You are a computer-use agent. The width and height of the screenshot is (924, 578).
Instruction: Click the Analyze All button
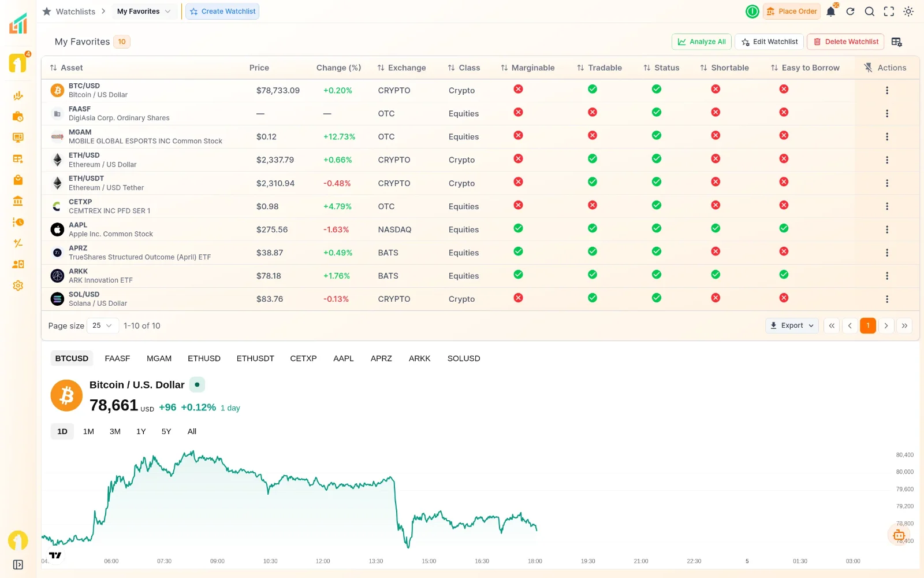(x=702, y=42)
